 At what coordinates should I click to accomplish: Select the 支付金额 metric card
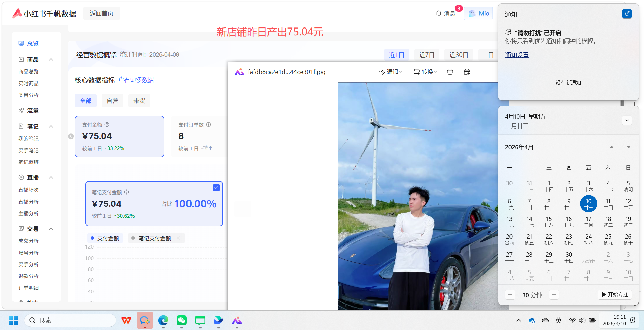(119, 136)
